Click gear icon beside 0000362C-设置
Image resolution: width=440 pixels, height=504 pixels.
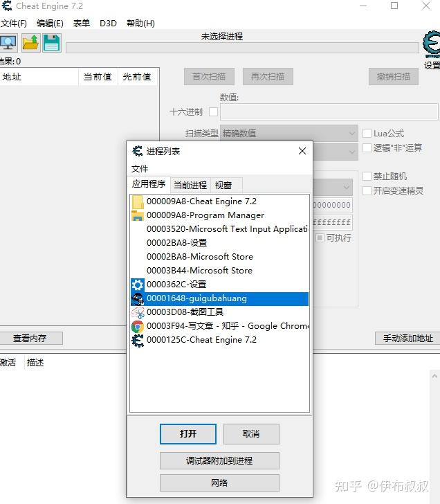tap(138, 285)
